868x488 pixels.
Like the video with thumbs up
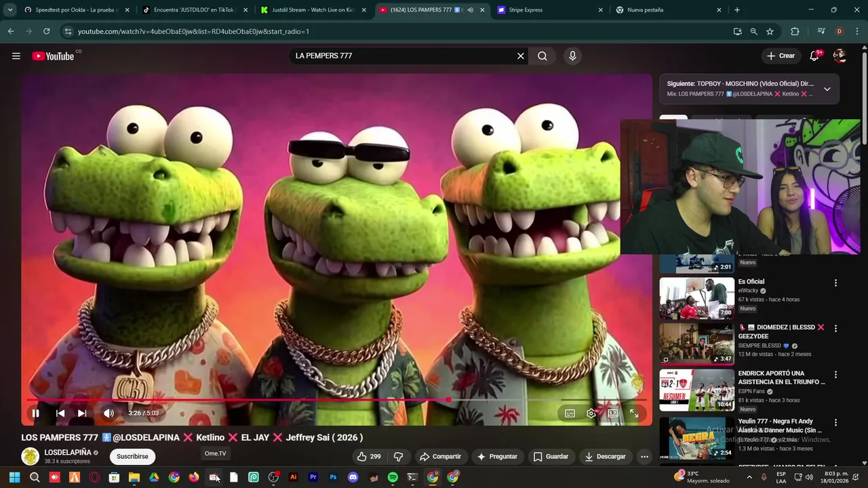tap(369, 457)
